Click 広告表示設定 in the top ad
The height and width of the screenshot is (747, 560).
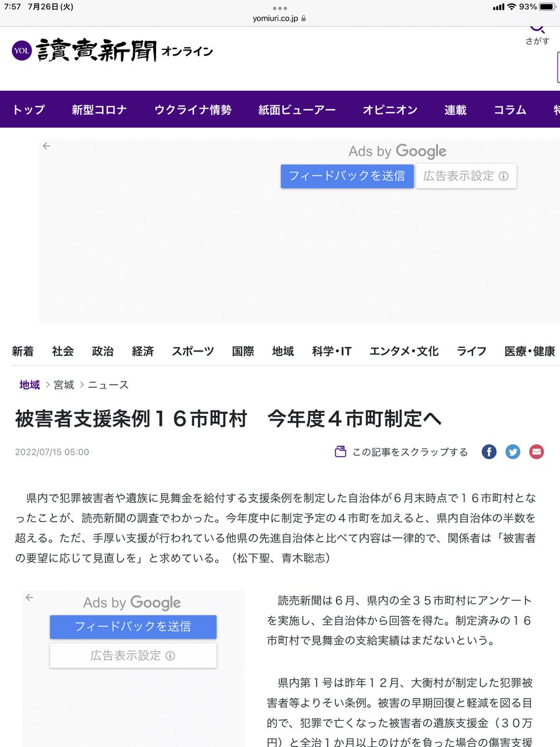pyautogui.click(x=466, y=176)
